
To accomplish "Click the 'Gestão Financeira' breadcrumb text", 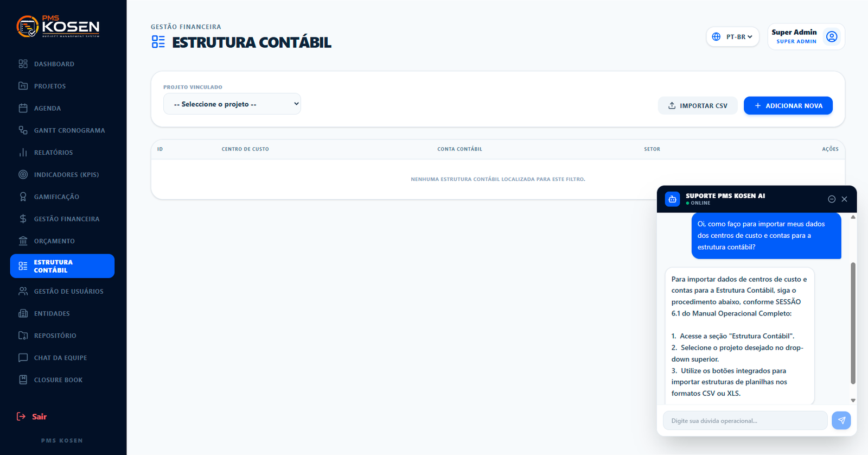I will (x=186, y=27).
